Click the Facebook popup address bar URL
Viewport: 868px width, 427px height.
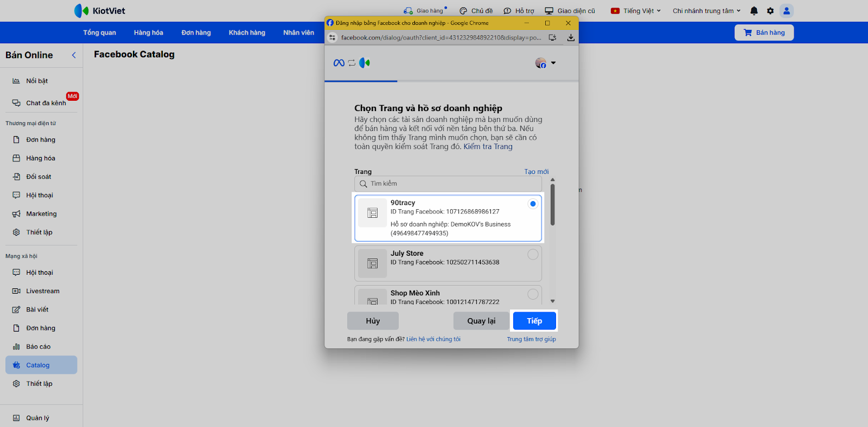(x=441, y=37)
